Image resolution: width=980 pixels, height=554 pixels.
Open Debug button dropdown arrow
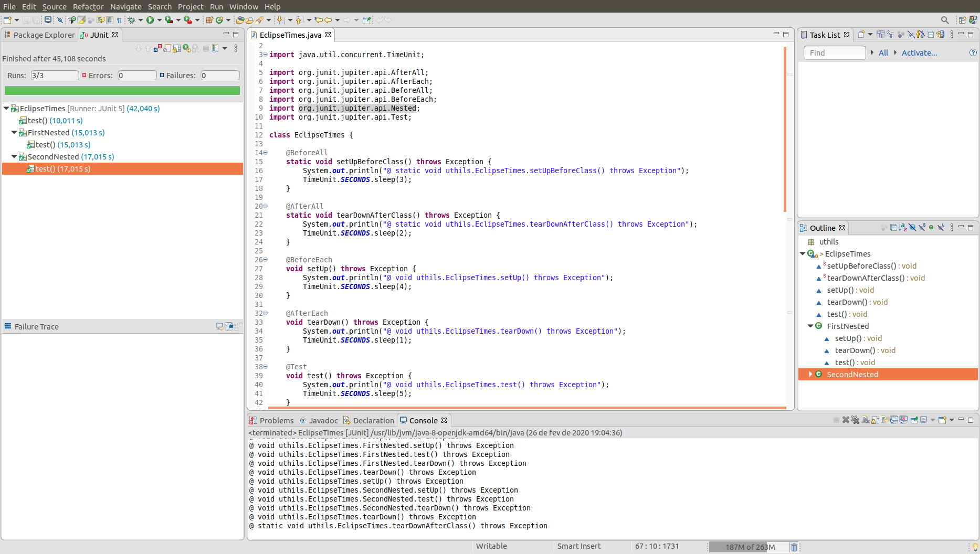[x=140, y=20]
